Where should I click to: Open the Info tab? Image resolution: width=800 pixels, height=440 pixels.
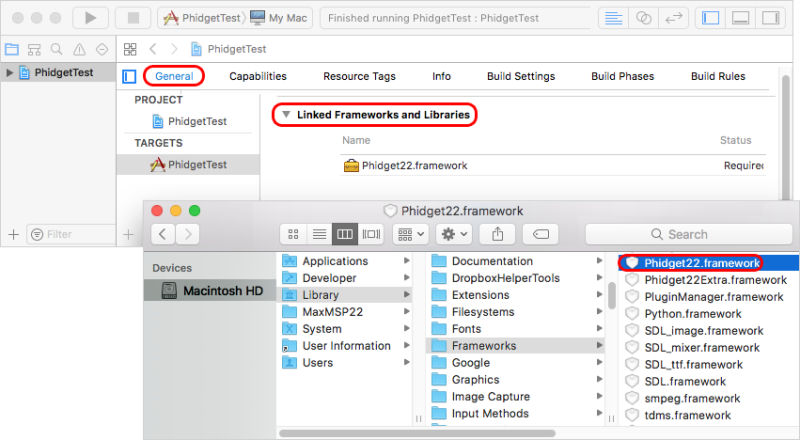click(441, 76)
